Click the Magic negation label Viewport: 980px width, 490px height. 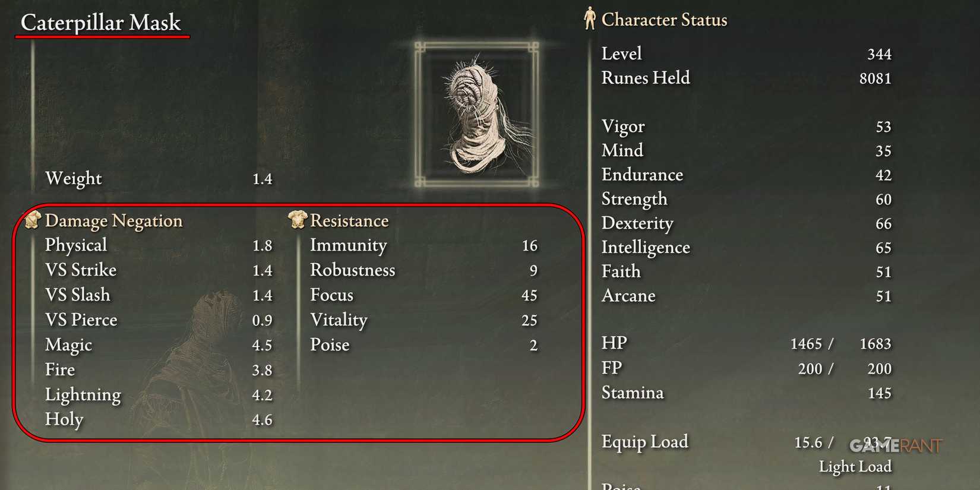coord(68,344)
